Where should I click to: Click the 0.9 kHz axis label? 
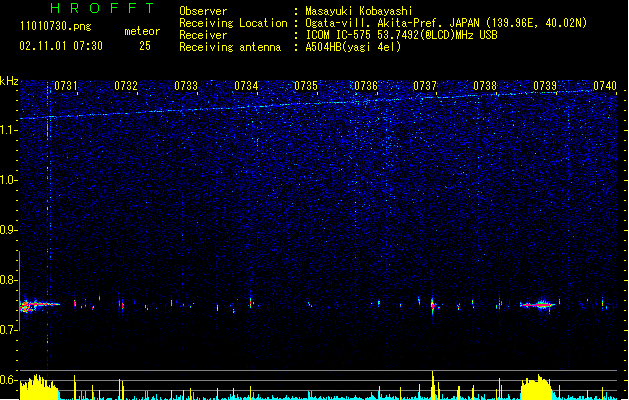click(9, 230)
